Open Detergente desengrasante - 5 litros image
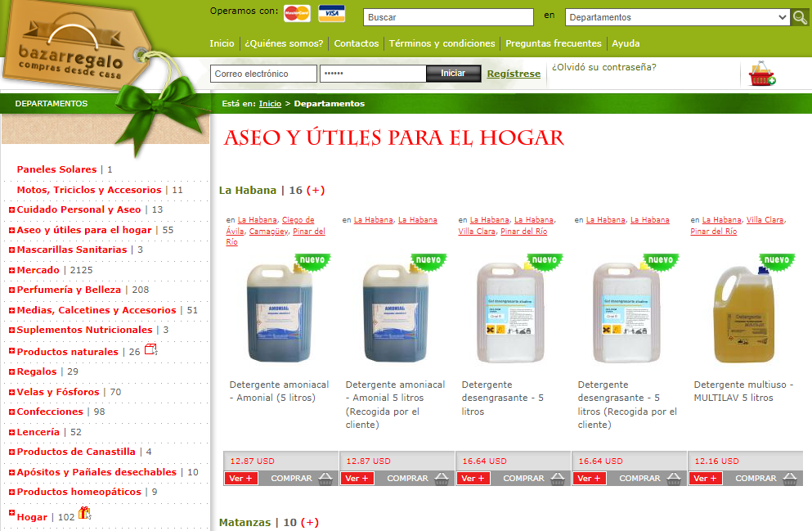This screenshot has height=531, width=812. [510, 313]
